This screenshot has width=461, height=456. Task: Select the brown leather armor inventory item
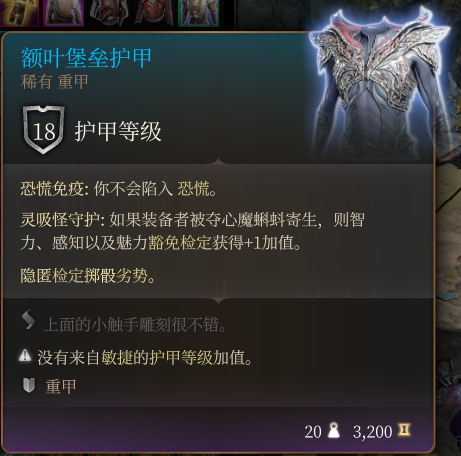(x=154, y=13)
